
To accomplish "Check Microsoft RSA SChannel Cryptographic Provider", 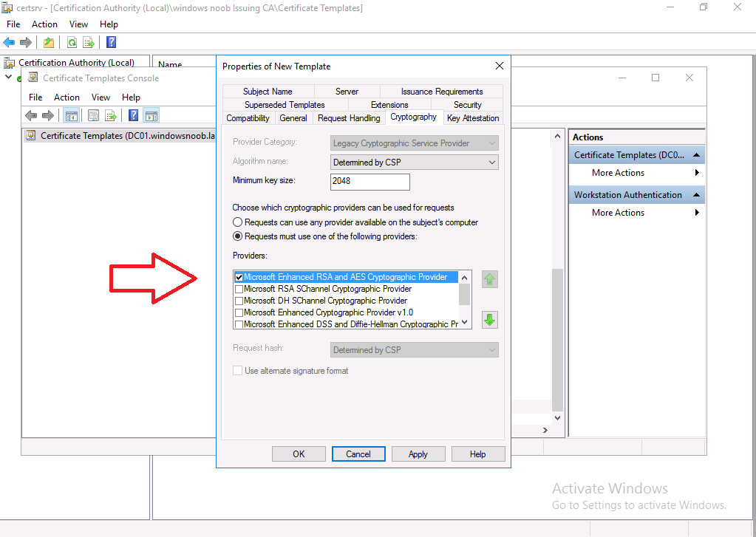I will 239,290.
